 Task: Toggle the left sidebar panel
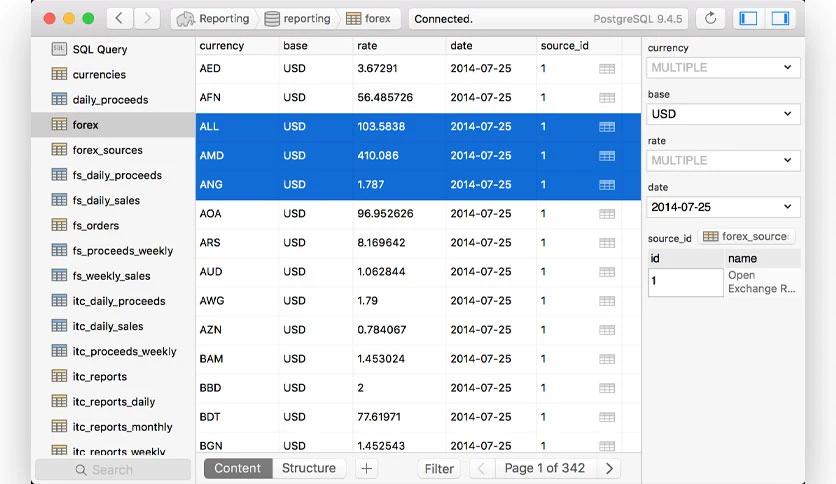coord(747,18)
